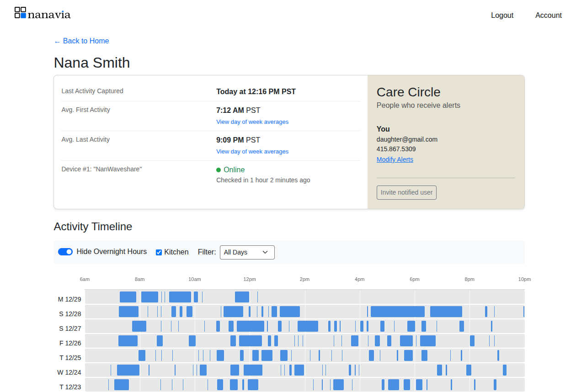Click the Last Activity Captured timestamp
This screenshot has height=392, width=576.
click(256, 91)
